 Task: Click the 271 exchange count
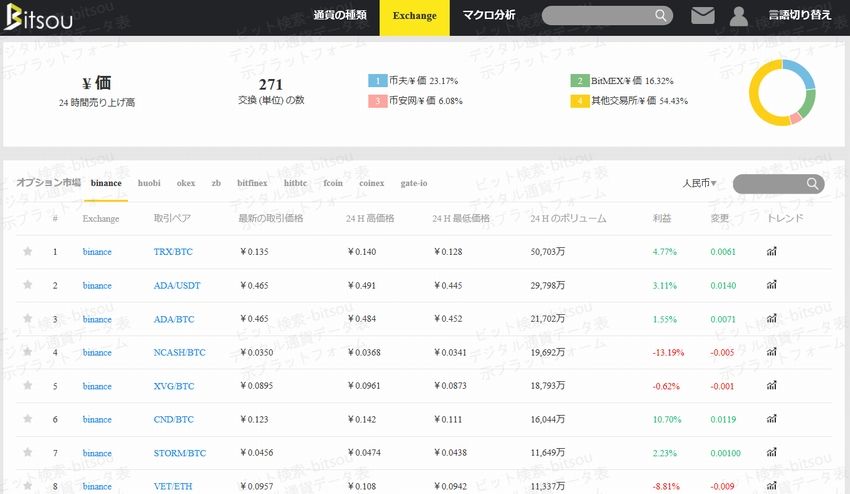[x=271, y=85]
